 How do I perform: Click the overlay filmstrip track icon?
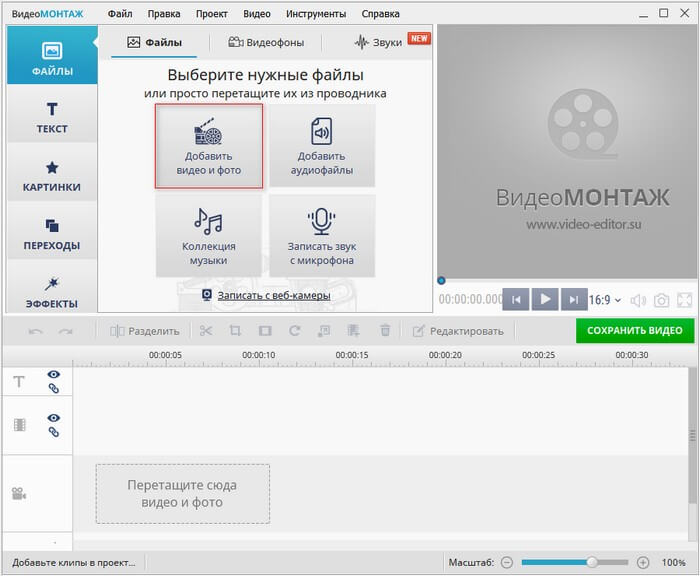[x=20, y=425]
